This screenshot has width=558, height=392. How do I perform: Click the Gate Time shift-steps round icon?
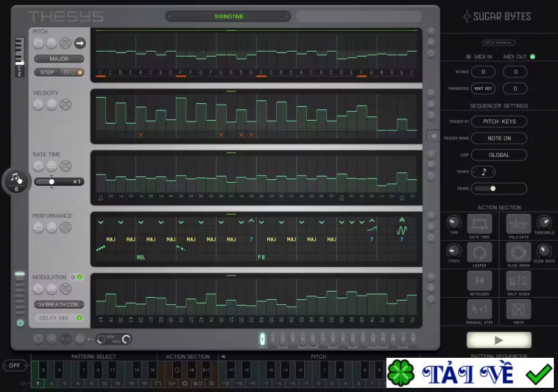(66, 166)
